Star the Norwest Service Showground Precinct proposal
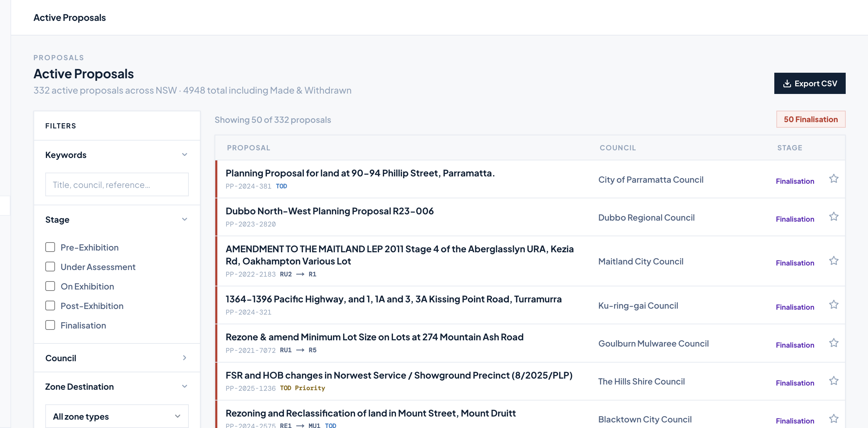 pyautogui.click(x=834, y=381)
